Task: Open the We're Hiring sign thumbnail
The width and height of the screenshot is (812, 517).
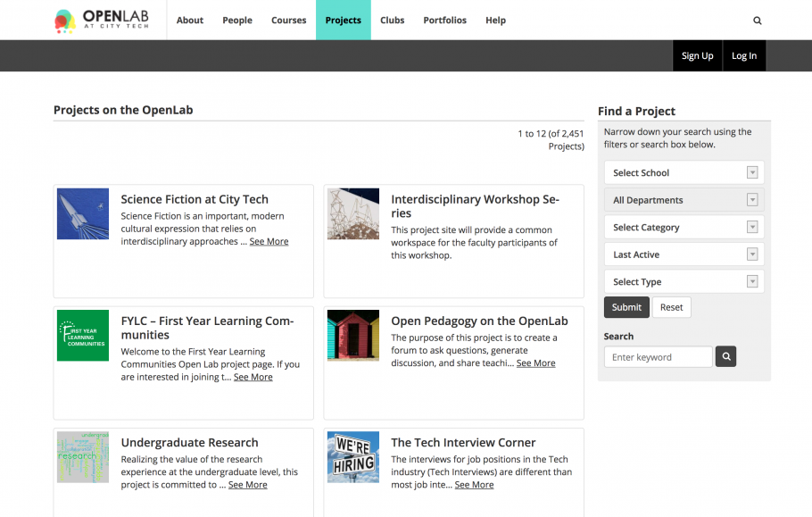Action: [353, 457]
